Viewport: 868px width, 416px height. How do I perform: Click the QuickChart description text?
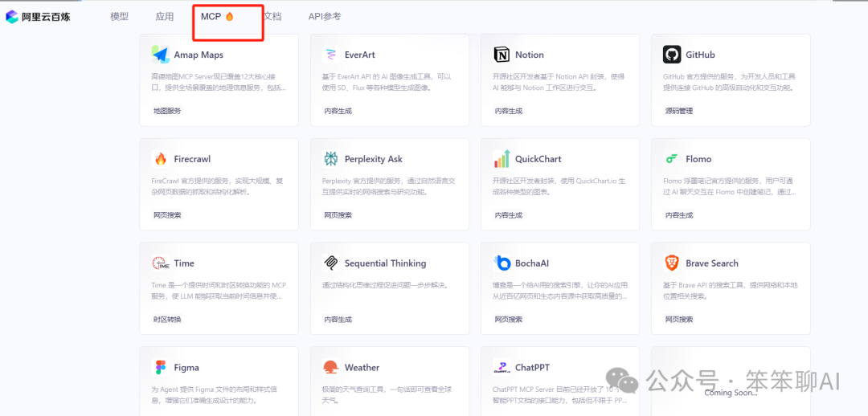coord(559,186)
